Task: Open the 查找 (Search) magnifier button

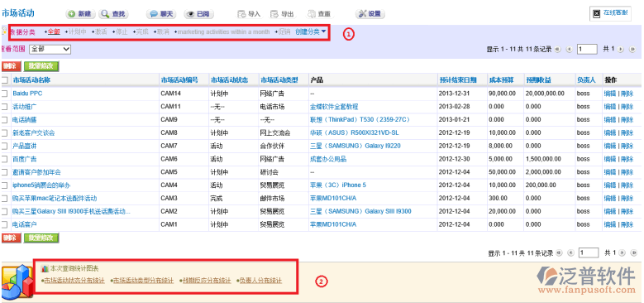Action: (114, 14)
